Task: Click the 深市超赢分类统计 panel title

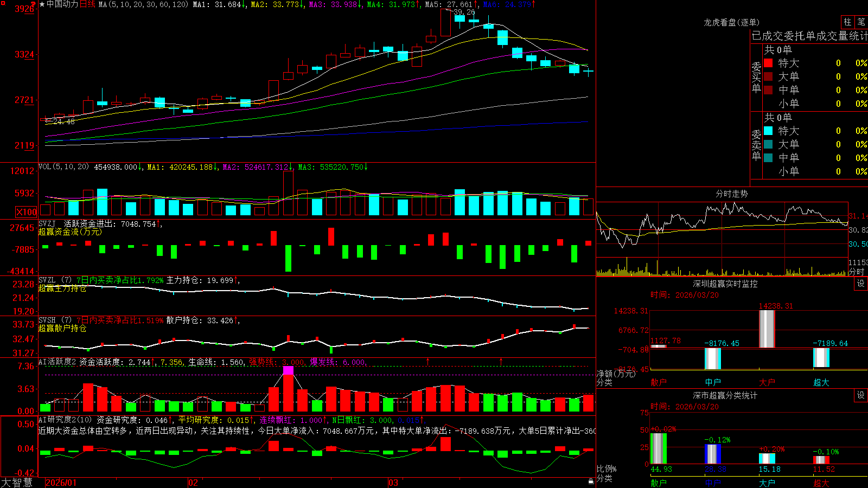Action: [725, 395]
